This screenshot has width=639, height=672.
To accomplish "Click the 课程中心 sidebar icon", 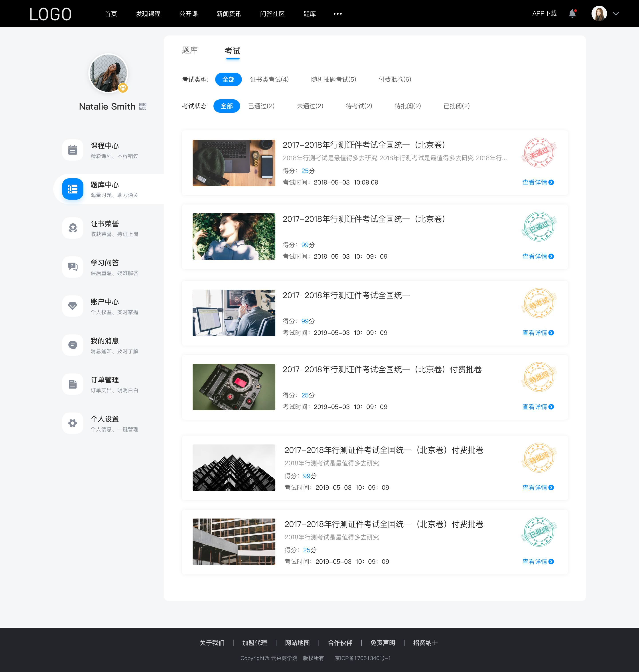I will 73,150.
